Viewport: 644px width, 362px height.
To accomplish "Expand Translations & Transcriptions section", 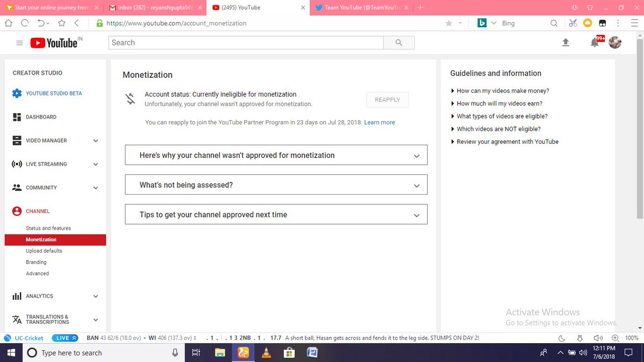I will [96, 320].
